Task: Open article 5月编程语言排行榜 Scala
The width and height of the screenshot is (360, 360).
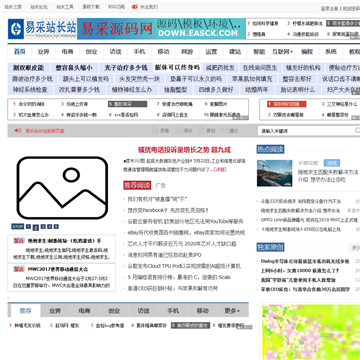Action: coord(179,277)
